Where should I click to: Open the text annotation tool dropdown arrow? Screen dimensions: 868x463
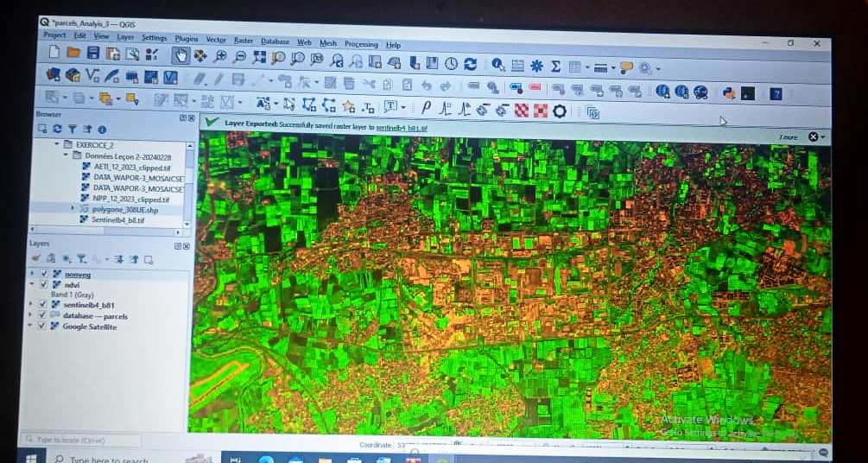pyautogui.click(x=403, y=106)
